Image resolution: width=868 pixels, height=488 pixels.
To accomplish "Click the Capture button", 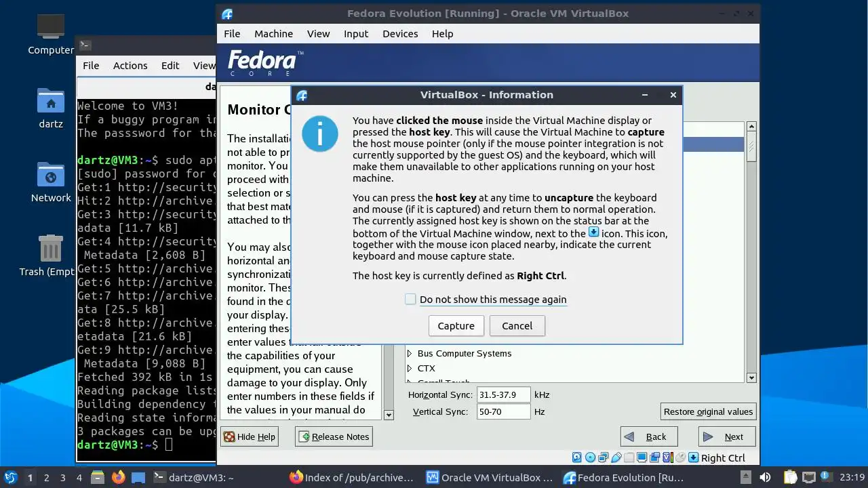I will 456,325.
